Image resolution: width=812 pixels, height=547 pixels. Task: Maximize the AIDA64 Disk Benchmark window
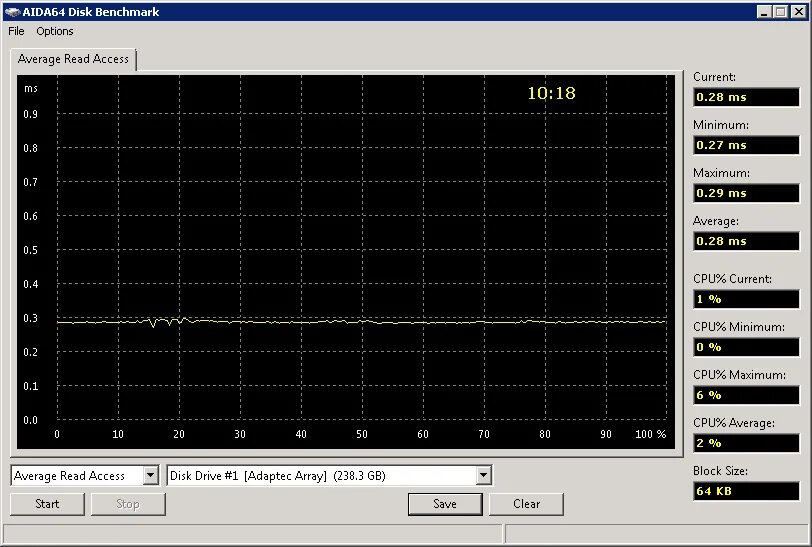tap(781, 12)
